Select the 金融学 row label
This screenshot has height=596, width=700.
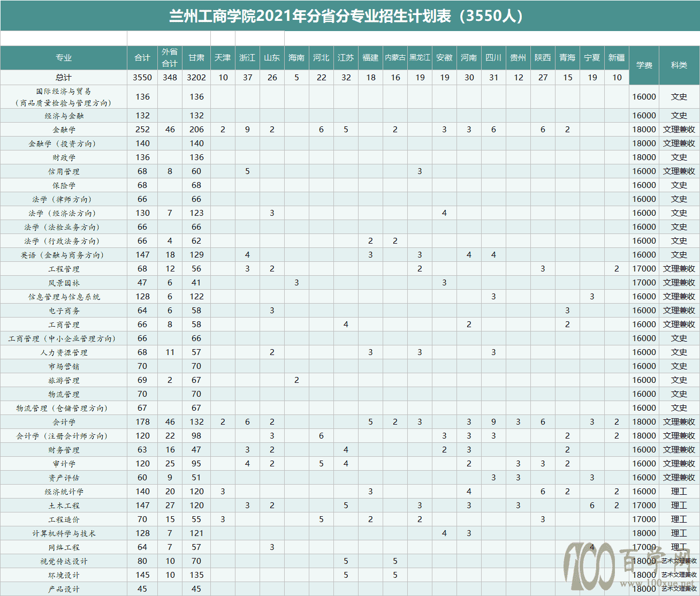(64, 130)
